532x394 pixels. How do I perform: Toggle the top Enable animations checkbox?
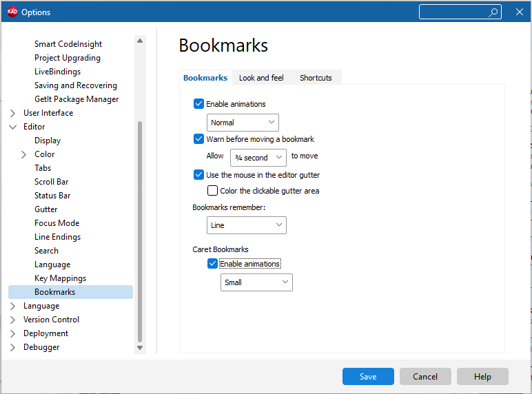(198, 104)
